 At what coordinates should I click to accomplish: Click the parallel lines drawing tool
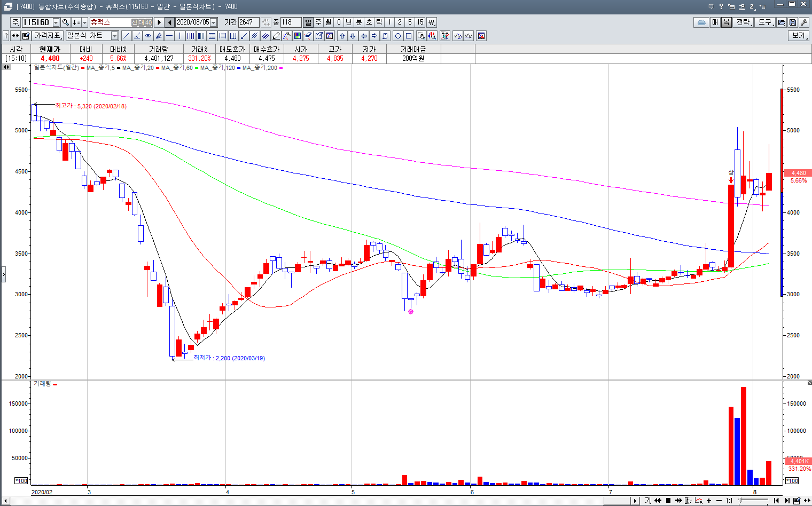[254, 36]
